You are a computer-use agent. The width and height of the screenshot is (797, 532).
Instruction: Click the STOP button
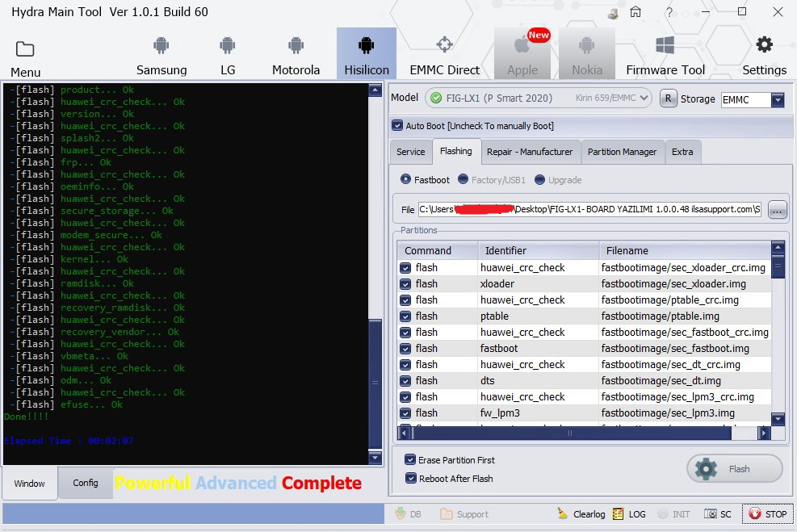click(767, 513)
